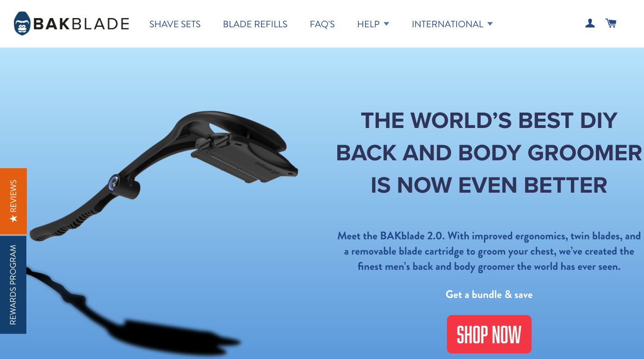Image resolution: width=644 pixels, height=359 pixels.
Task: Click the blue pivot knob on handle
Action: tap(113, 183)
